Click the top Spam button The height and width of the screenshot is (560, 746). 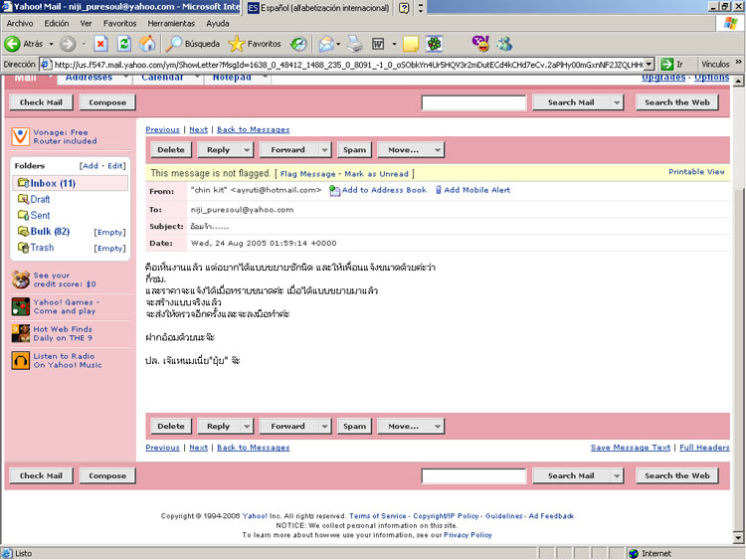354,150
